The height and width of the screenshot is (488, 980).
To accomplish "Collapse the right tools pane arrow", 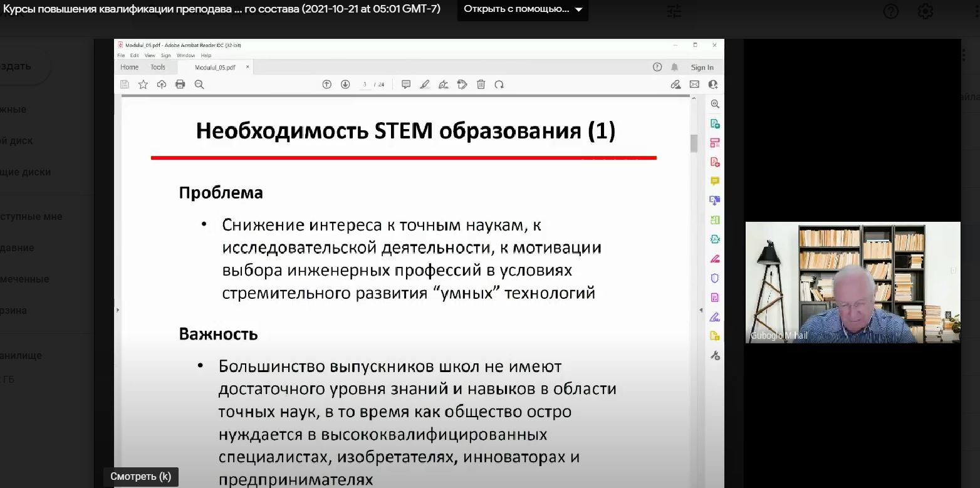I will tap(702, 310).
